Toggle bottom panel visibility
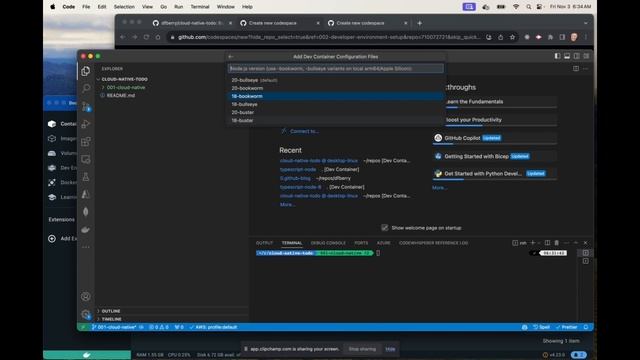Screen dimensions: 640x360 click(x=567, y=56)
